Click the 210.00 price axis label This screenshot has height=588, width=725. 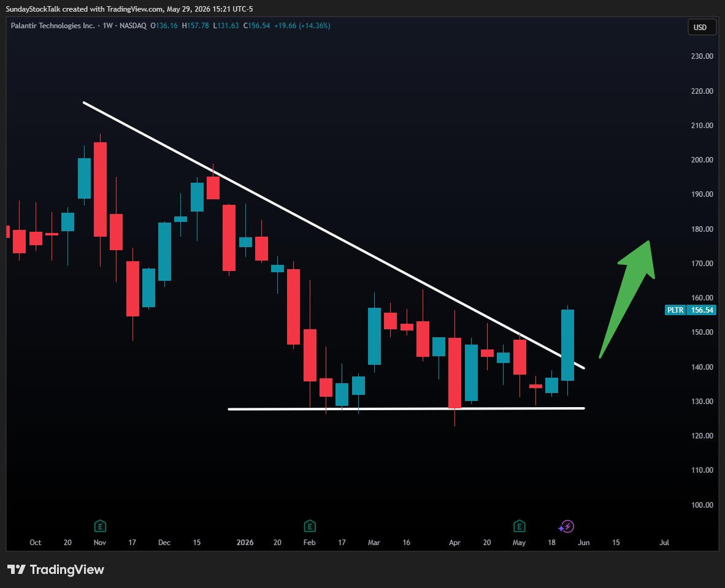tap(702, 125)
